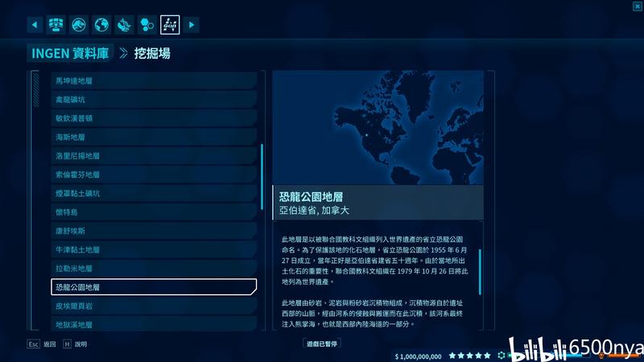Click the 亞伯達省, 加拿大 location subtitle

click(x=314, y=211)
